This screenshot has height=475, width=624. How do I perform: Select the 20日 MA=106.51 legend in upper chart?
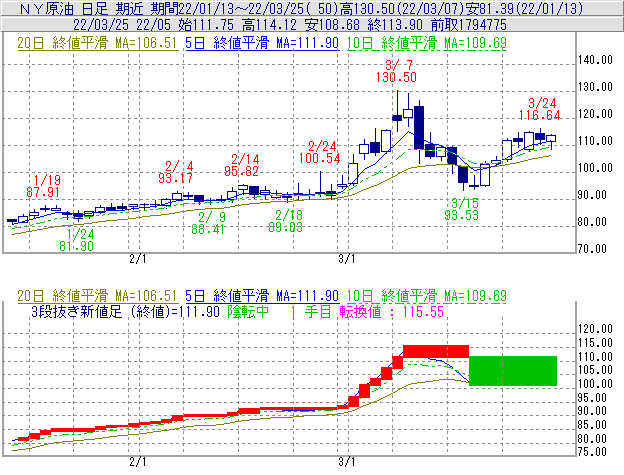[x=97, y=43]
